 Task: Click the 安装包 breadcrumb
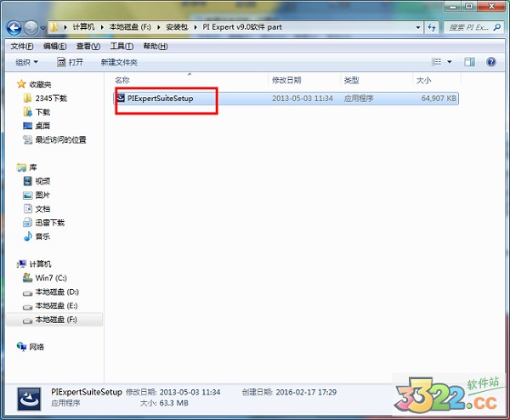(177, 27)
